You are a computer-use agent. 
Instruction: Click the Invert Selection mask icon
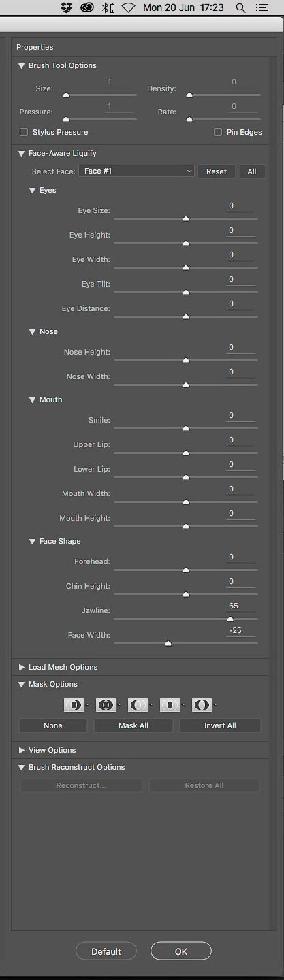202,705
